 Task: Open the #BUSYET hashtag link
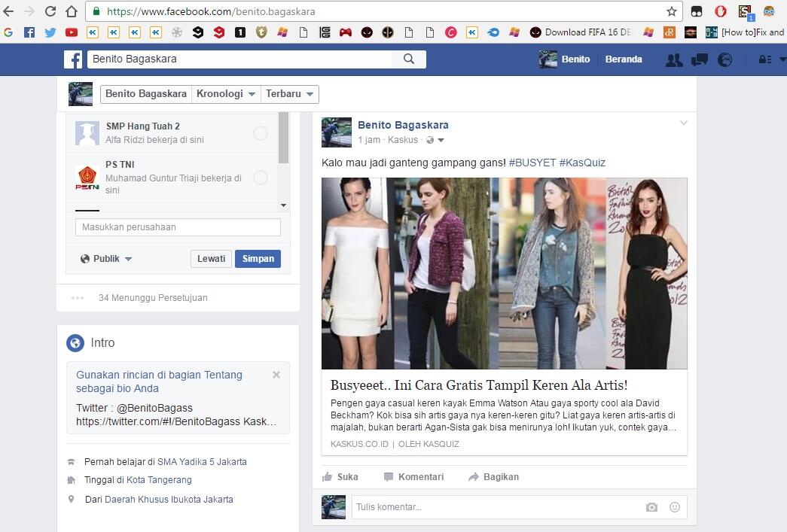pyautogui.click(x=532, y=163)
